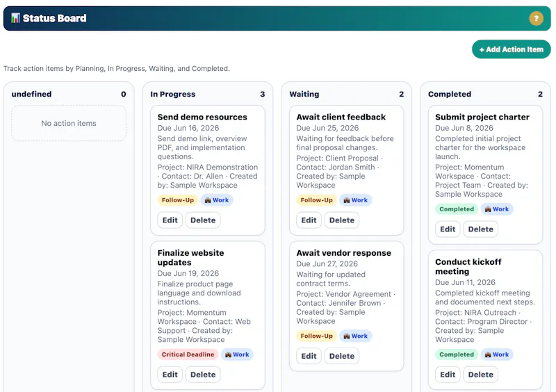The height and width of the screenshot is (392, 556).
Task: Click 'Project: Vendor Agreement' details text
Action: (x=345, y=308)
